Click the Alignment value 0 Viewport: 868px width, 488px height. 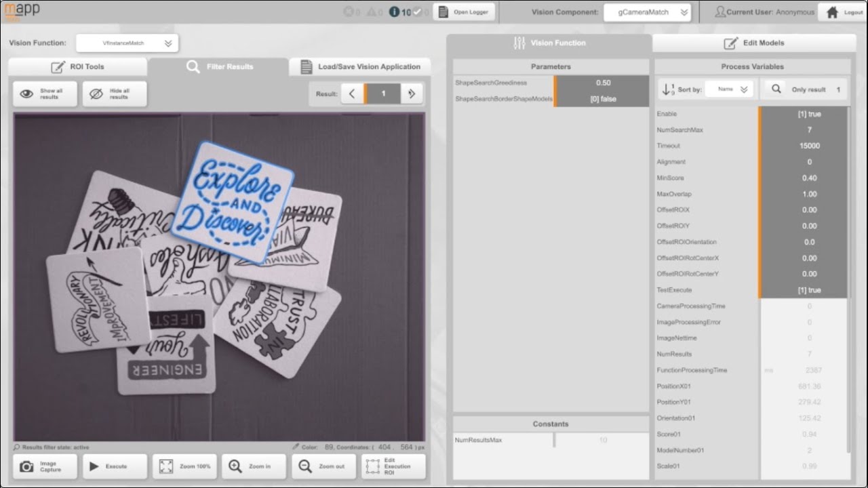804,162
